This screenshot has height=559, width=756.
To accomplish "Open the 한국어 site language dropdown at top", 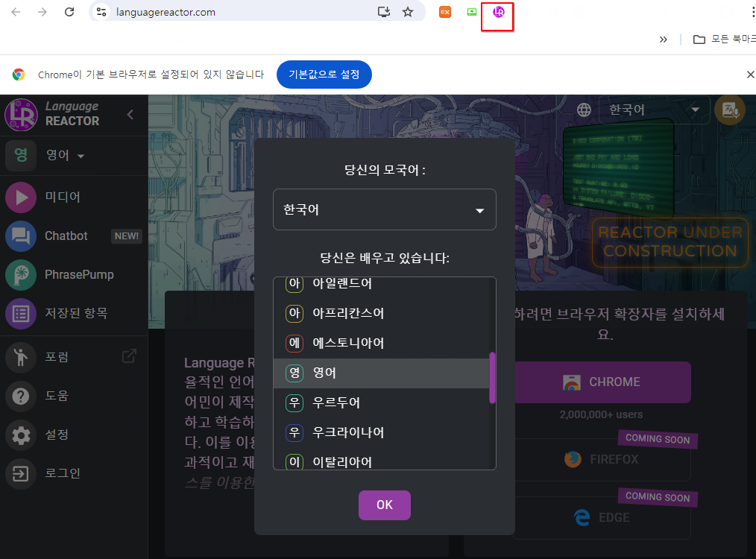I will [655, 110].
